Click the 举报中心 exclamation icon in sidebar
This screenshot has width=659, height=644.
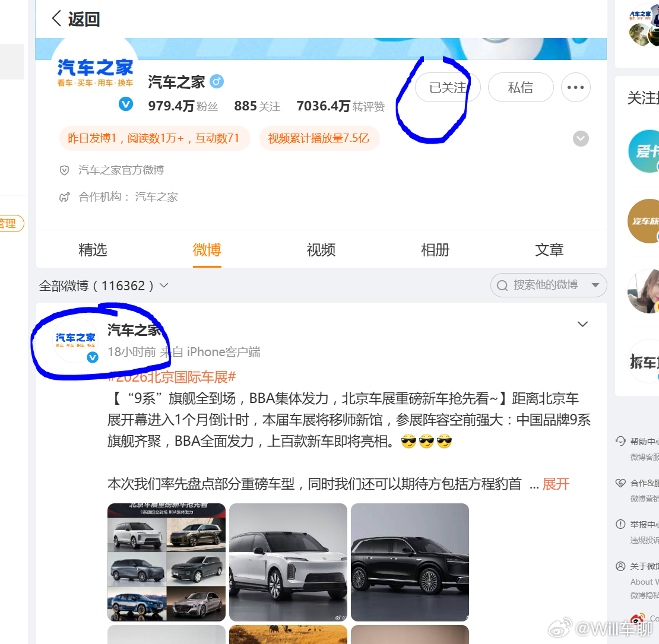620,524
